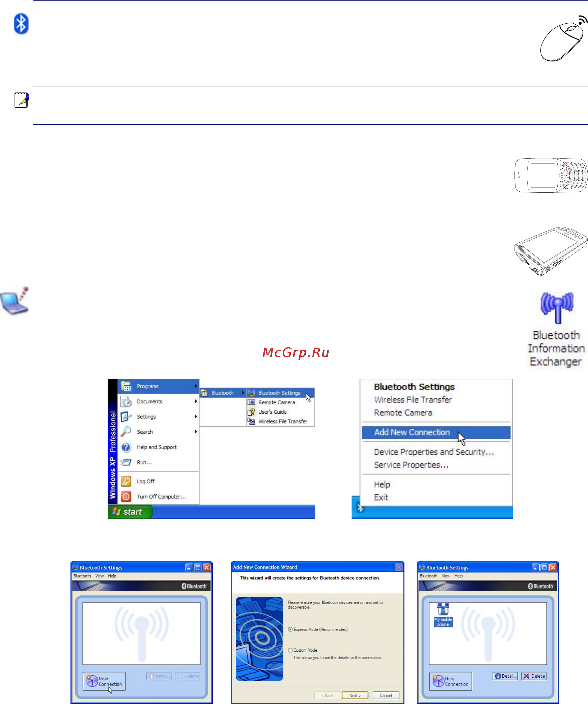Click the user's guide icon in submenu
The image size is (588, 704).
(251, 412)
